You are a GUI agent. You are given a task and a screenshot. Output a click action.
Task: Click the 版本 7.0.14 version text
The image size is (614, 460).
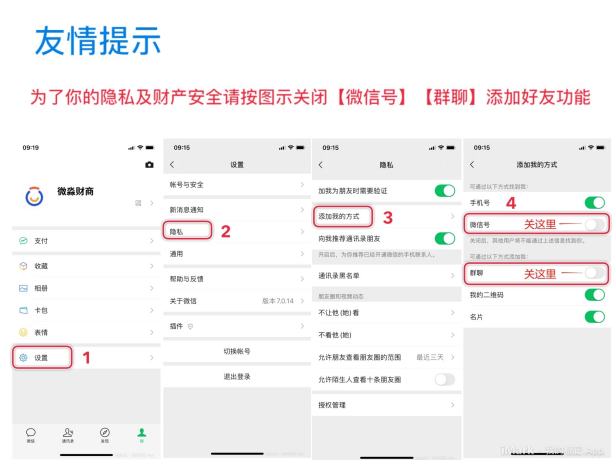[278, 301]
